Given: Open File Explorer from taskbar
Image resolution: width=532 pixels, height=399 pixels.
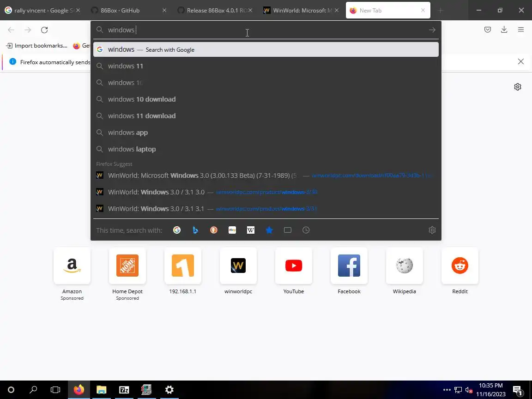Looking at the screenshot, I should pos(101,390).
